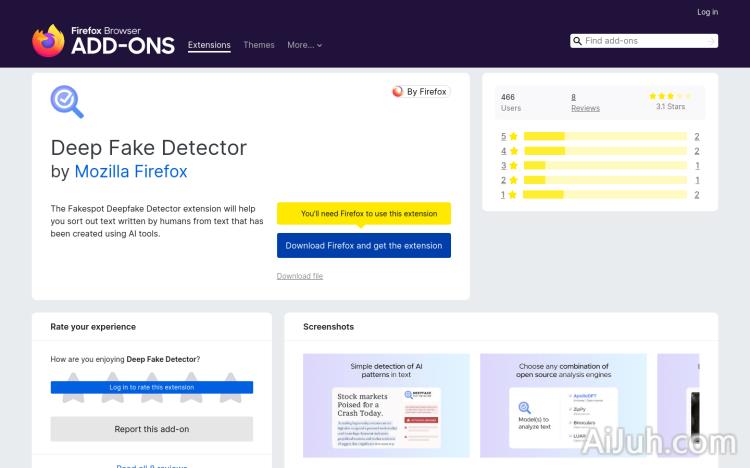Click the 1-star rating bar
Image resolution: width=750 pixels, height=468 pixels.
pos(605,195)
